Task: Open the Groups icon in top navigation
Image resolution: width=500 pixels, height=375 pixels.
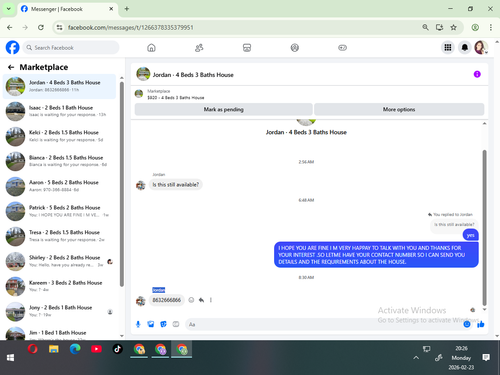Action: (x=295, y=48)
